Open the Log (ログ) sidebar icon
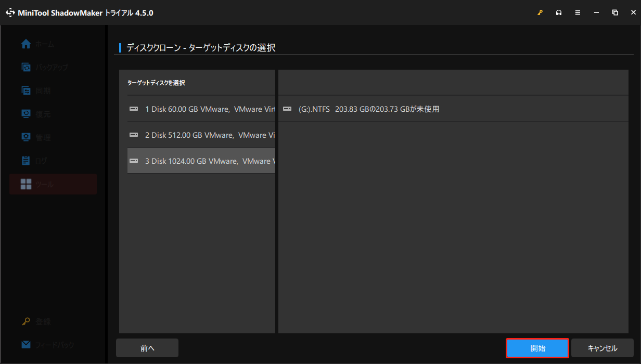 click(x=26, y=161)
